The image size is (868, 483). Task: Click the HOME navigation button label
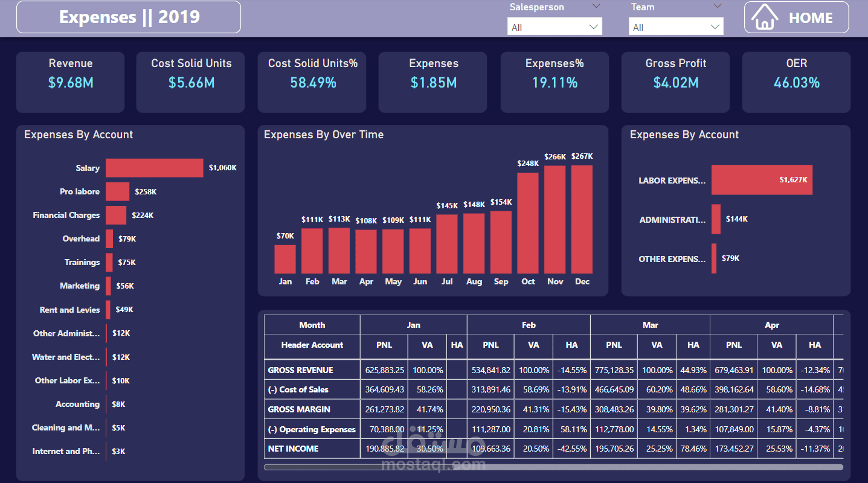[811, 18]
